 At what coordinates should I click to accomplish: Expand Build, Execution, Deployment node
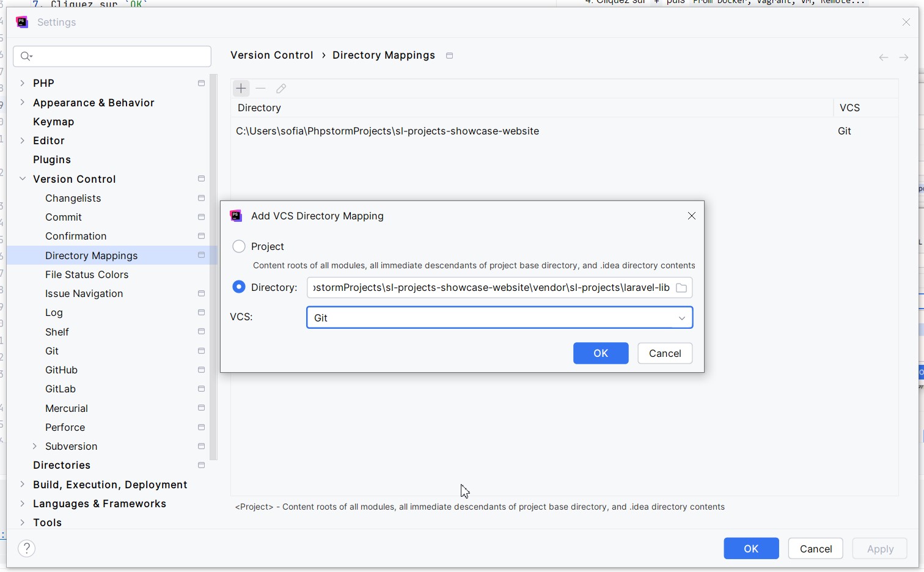(23, 484)
